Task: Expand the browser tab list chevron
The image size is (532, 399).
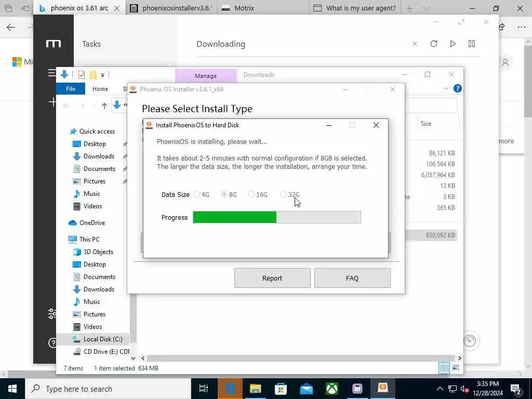Action: pyautogui.click(x=426, y=8)
